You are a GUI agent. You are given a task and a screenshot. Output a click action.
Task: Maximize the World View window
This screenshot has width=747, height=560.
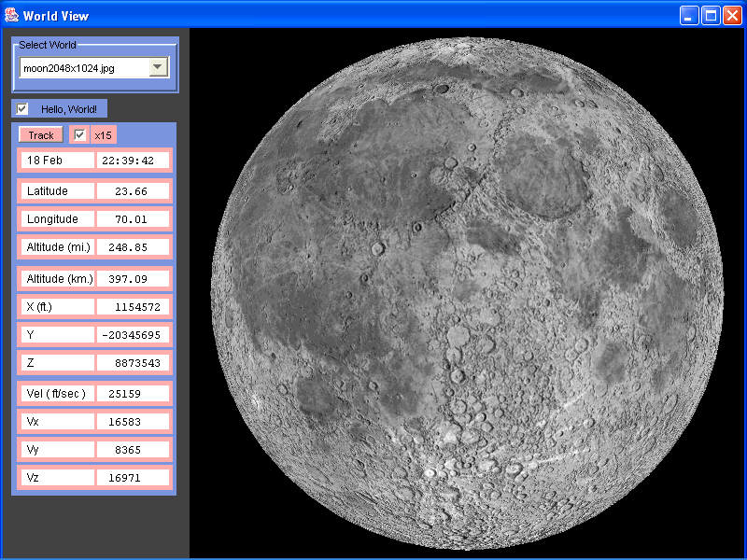(x=711, y=15)
